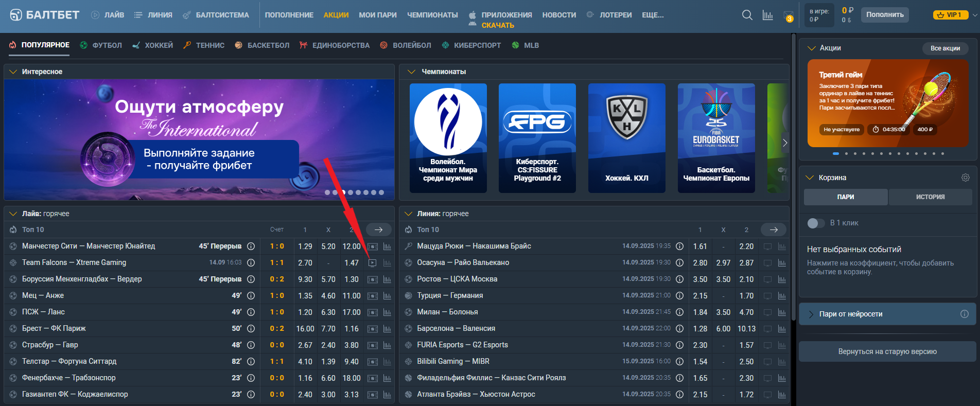Open stats icon for Манчестер Сити match
980x406 pixels.
387,246
